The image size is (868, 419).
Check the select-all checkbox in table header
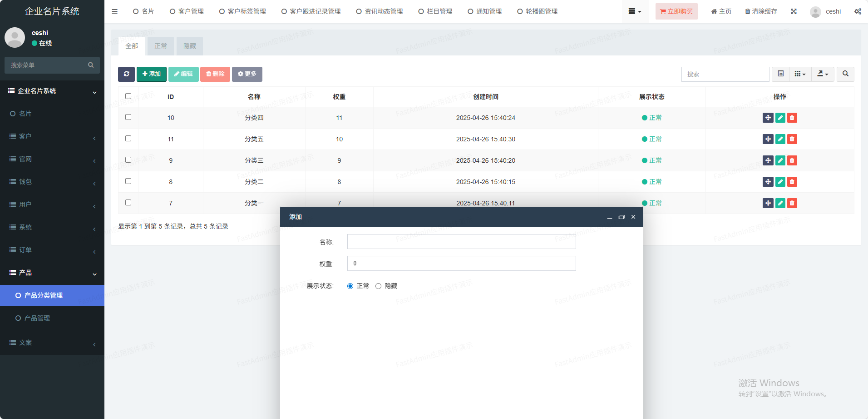coord(128,96)
